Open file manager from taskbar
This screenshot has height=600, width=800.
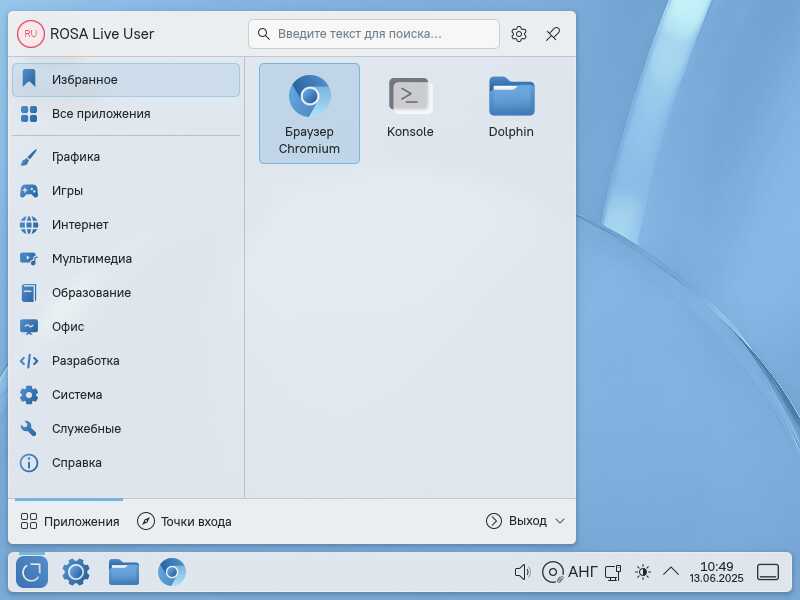(x=124, y=572)
